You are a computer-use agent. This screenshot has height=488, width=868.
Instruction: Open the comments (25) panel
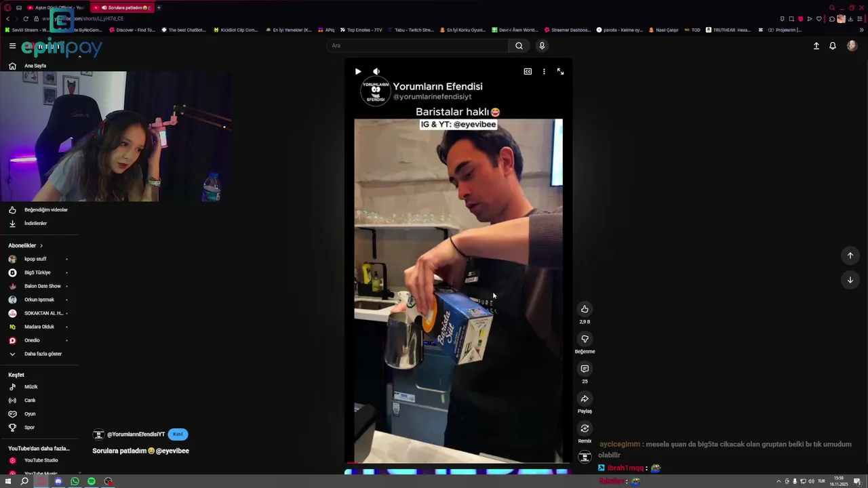click(585, 369)
